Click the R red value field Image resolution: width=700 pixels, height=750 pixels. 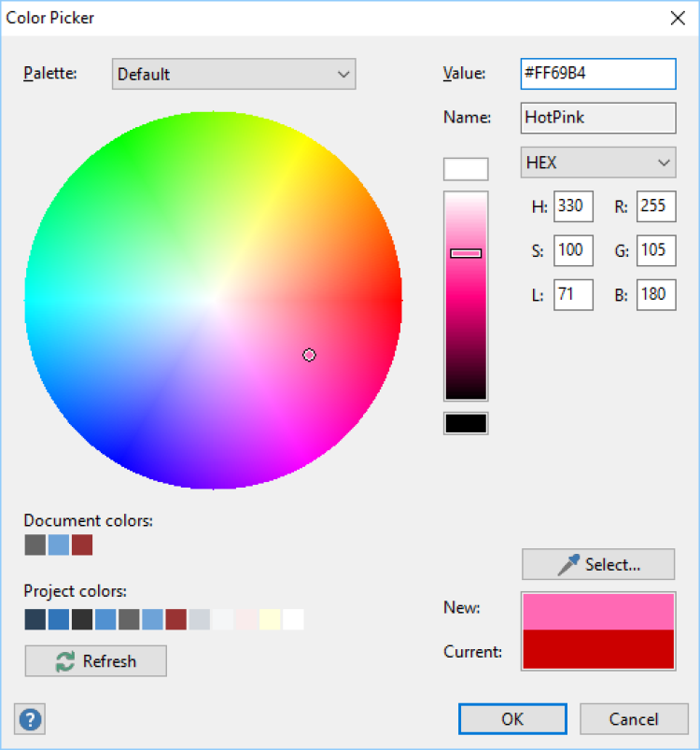click(656, 206)
